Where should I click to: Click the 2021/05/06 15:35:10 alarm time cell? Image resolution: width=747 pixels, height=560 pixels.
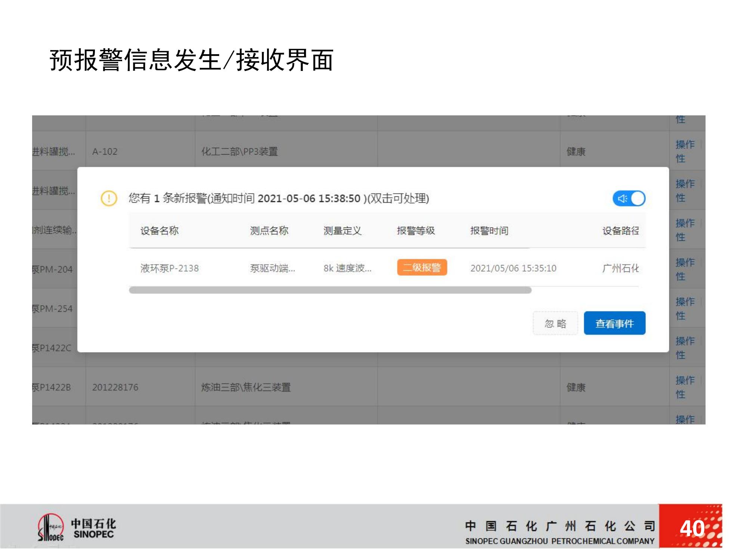pos(513,268)
